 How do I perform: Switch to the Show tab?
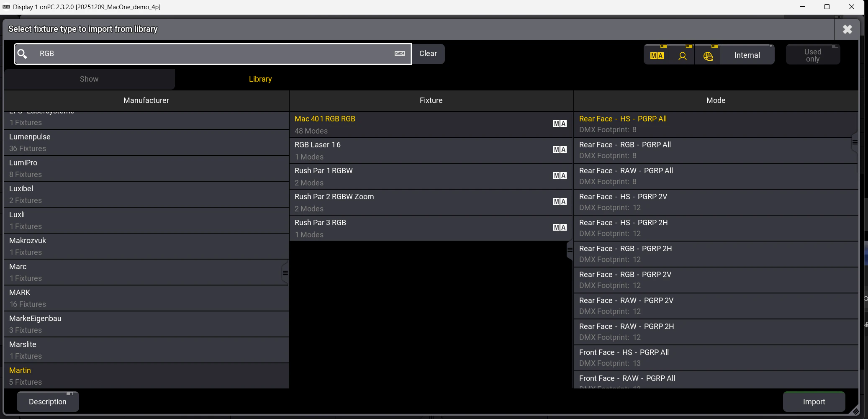point(89,79)
